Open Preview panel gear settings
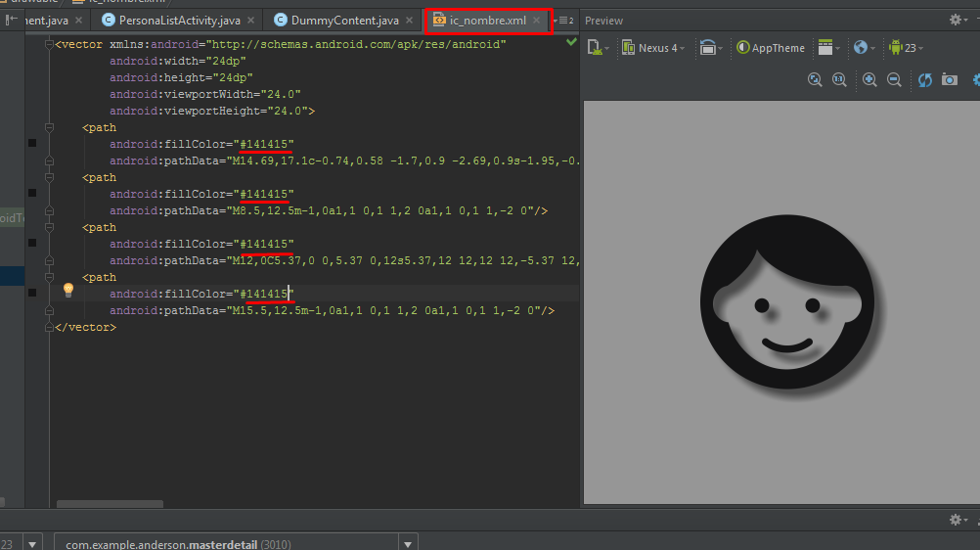980x550 pixels. [x=956, y=20]
